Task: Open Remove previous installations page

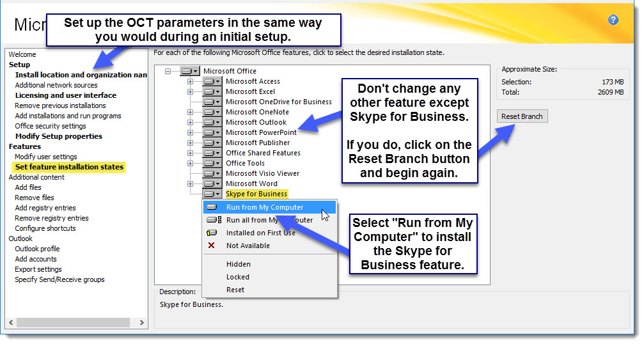Action: pyautogui.click(x=60, y=106)
